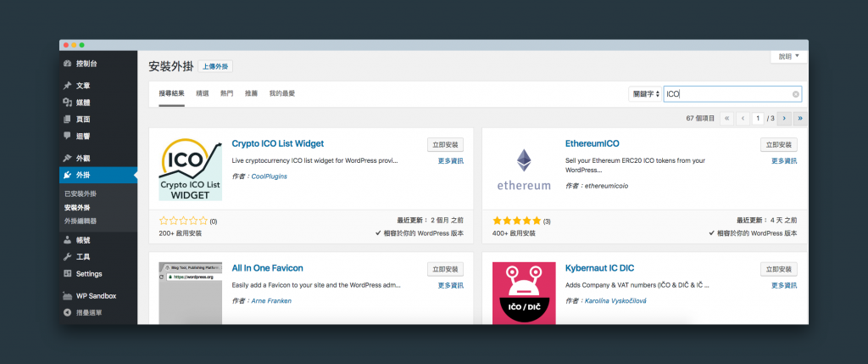Click the 400+ 啟用安裝 text
Screen dimensions: 868x364
tap(514, 233)
